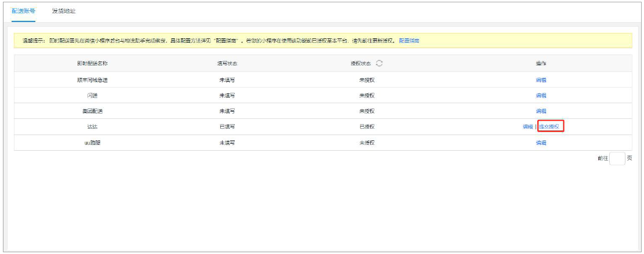Click 编辑 for 顺丰同城急送
Image resolution: width=644 pixels, height=254 pixels.
[x=541, y=80]
